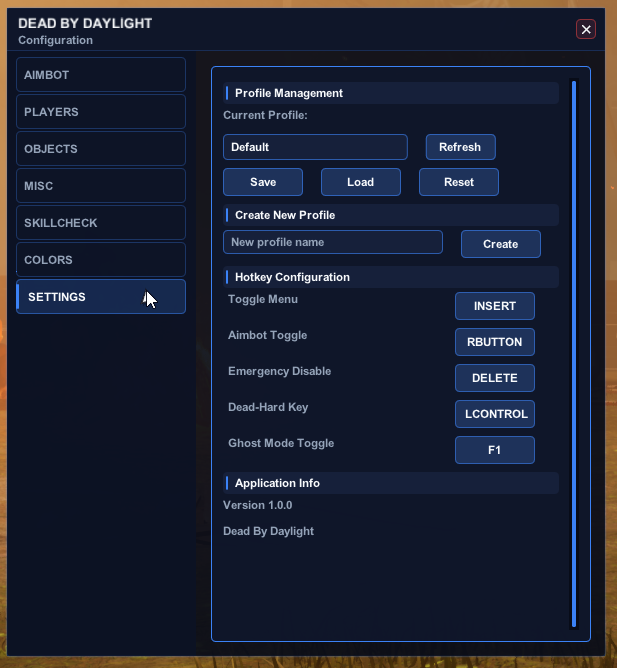This screenshot has width=617, height=668.
Task: Switch to the COLORS tab
Action: [x=101, y=260]
